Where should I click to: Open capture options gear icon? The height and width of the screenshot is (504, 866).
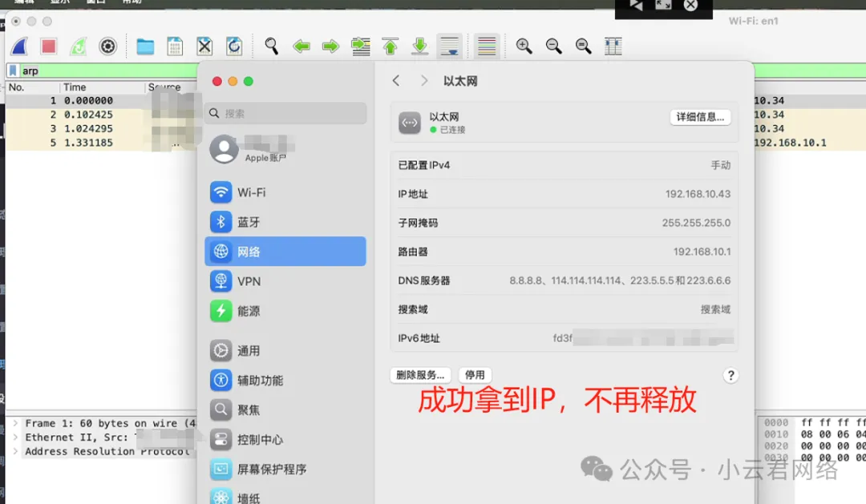tap(107, 46)
